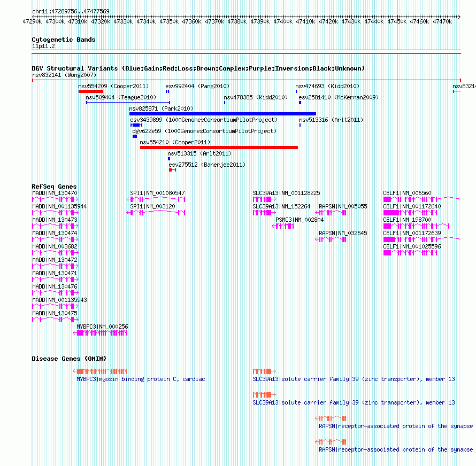Select the esv2581410 blue variant square
The width and height of the screenshot is (476, 466).
(x=300, y=103)
